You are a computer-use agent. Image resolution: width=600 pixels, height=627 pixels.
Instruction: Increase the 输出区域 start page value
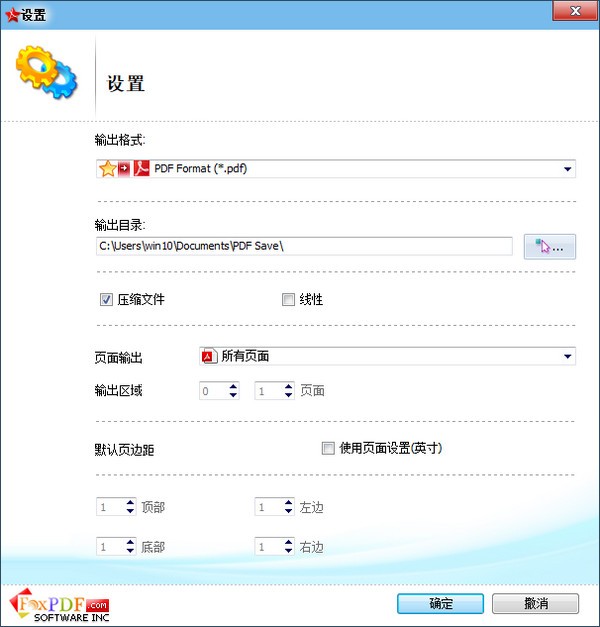(234, 386)
